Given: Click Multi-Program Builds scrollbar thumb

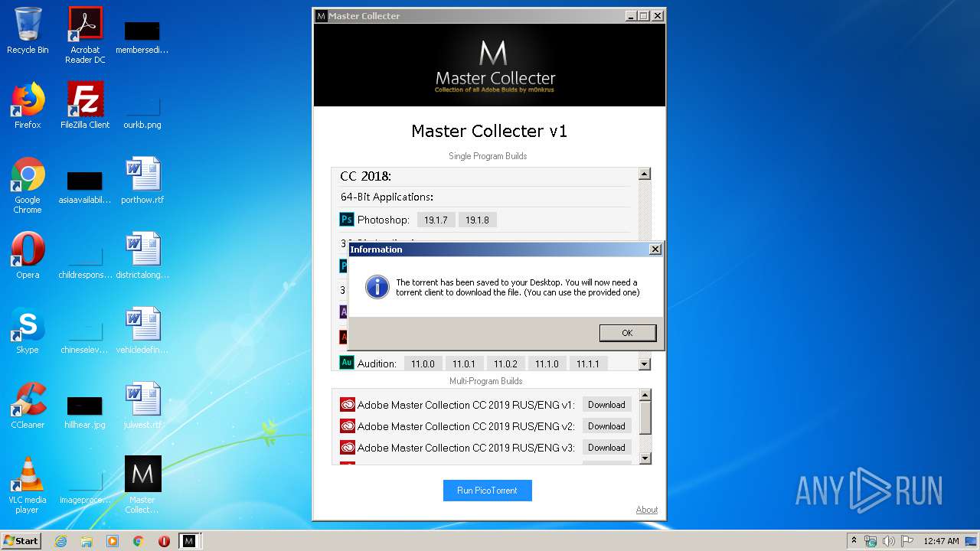Looking at the screenshot, I should coord(645,418).
